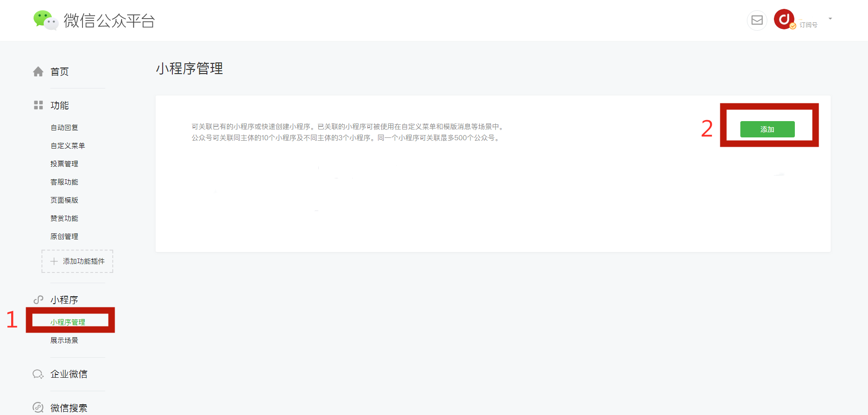This screenshot has width=868, height=415.
Task: Click the search icon beside 微信搜索
Action: [x=38, y=408]
